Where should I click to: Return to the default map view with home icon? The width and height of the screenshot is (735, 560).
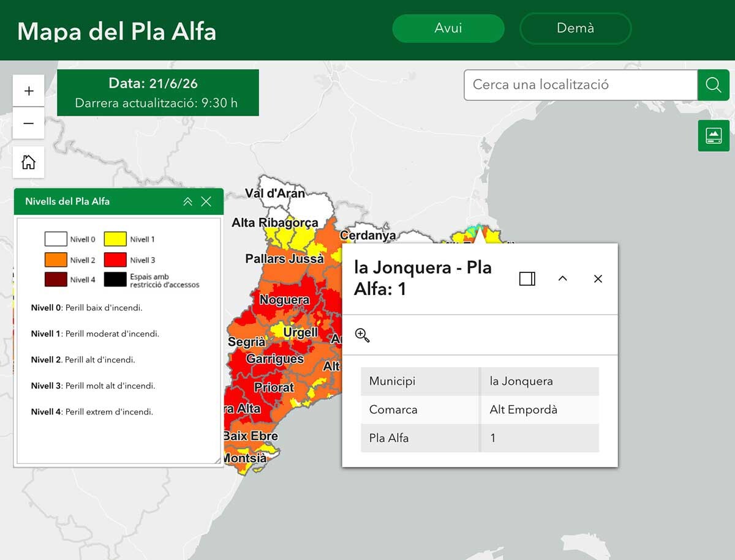coord(28,162)
